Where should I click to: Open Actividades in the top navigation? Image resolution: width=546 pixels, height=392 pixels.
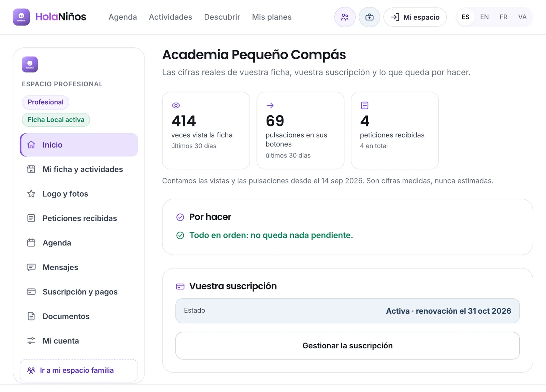point(170,17)
